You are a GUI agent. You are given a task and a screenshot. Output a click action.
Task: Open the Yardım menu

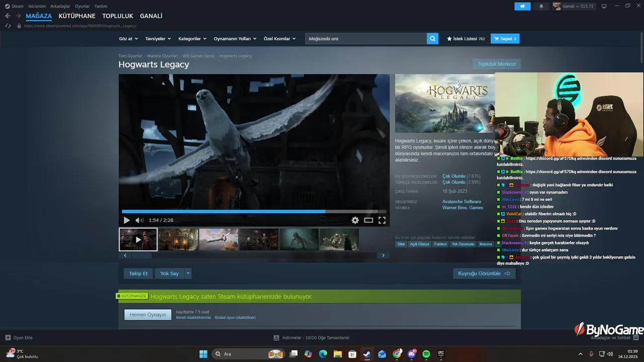click(x=101, y=6)
